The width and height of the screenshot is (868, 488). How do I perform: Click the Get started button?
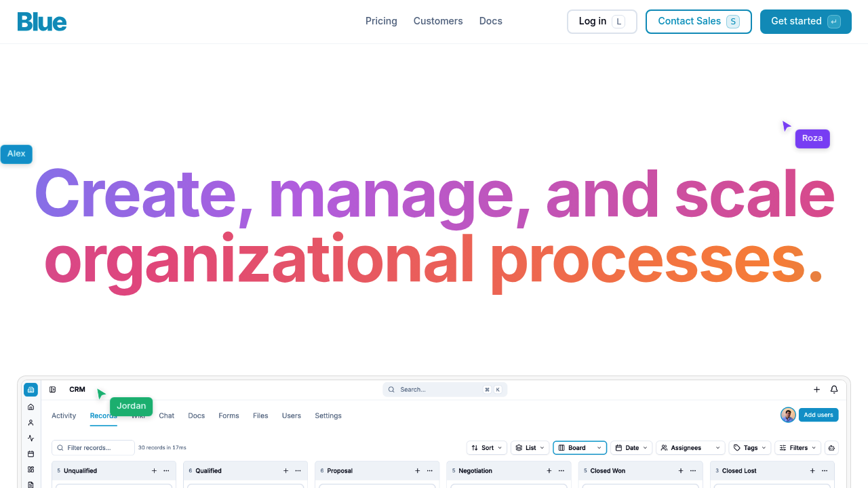805,22
